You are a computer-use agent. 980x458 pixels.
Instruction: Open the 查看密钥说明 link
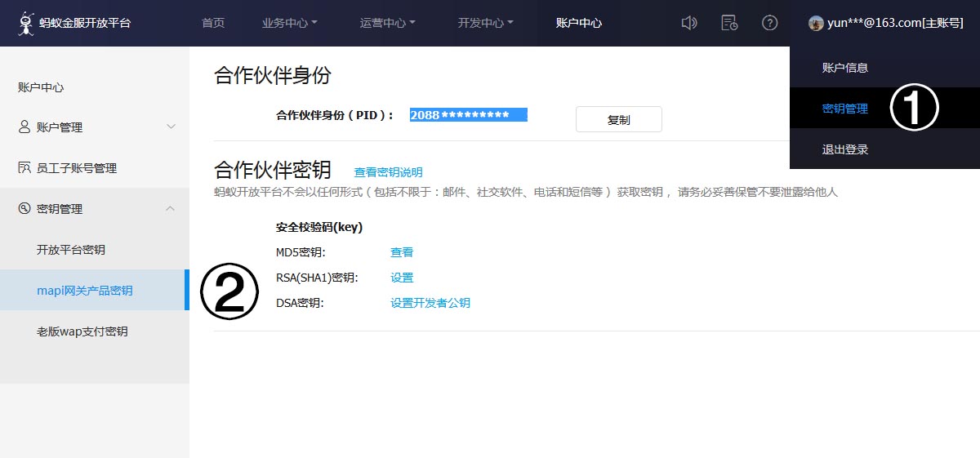point(388,172)
